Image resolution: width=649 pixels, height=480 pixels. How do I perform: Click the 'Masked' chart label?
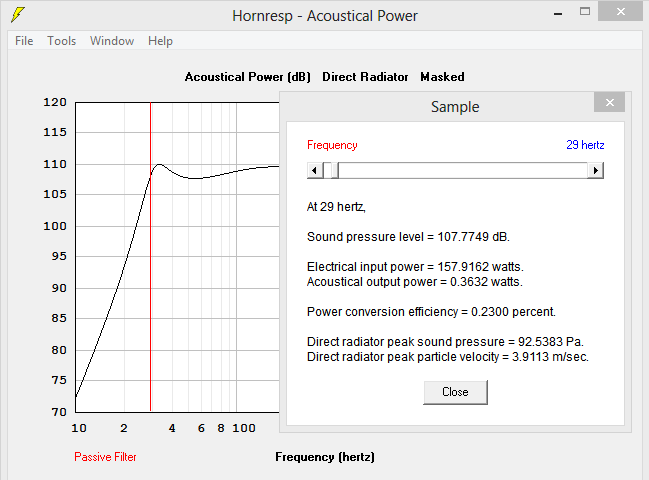[x=442, y=77]
